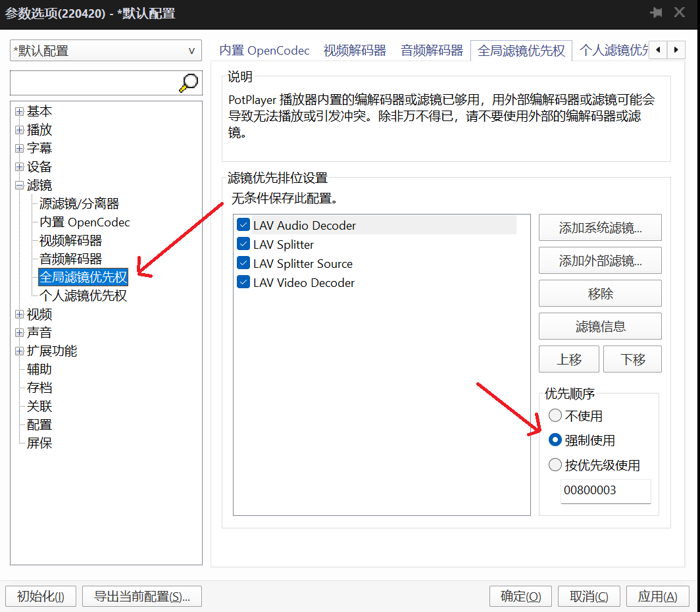Image resolution: width=700 pixels, height=612 pixels.
Task: Switch to the 内置 OpenCodec tab
Action: pos(264,51)
